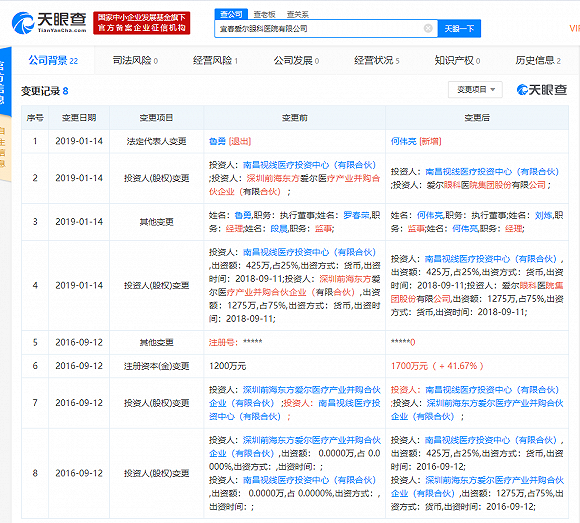
Task: Open 爱尔眼科医院集团 link in row 4 变更后
Action: [477, 292]
